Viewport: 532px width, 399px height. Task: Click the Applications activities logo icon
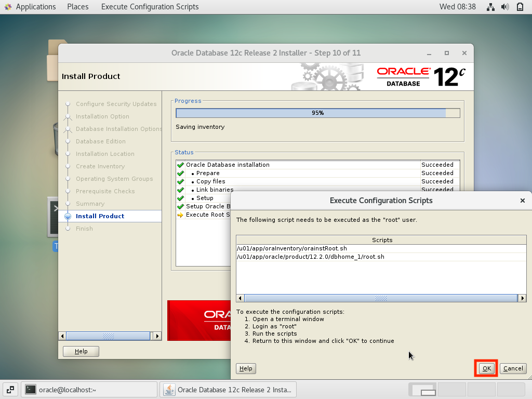tap(8, 7)
